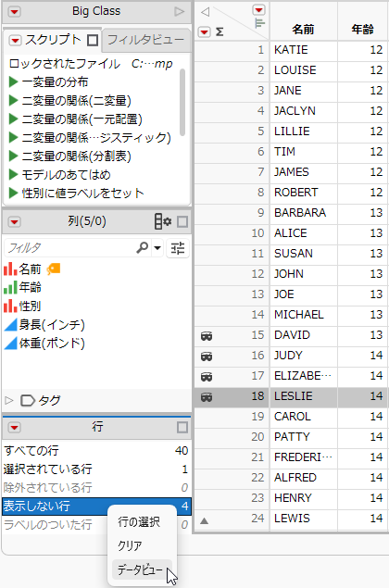The height and width of the screenshot is (588, 389).
Task: Click the hidden mask icon on row 15
Action: pos(207,335)
